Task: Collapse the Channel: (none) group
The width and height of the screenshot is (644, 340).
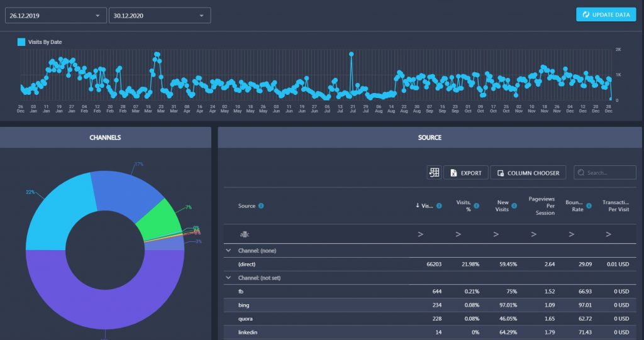Action: pyautogui.click(x=228, y=251)
